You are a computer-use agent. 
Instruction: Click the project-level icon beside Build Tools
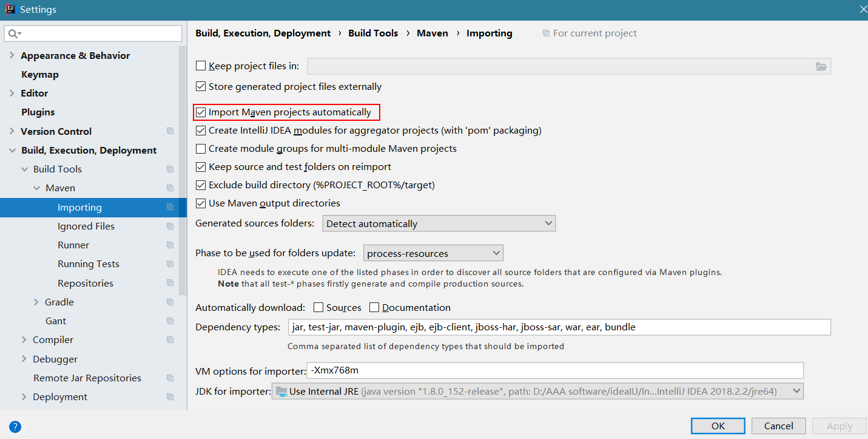coord(170,169)
